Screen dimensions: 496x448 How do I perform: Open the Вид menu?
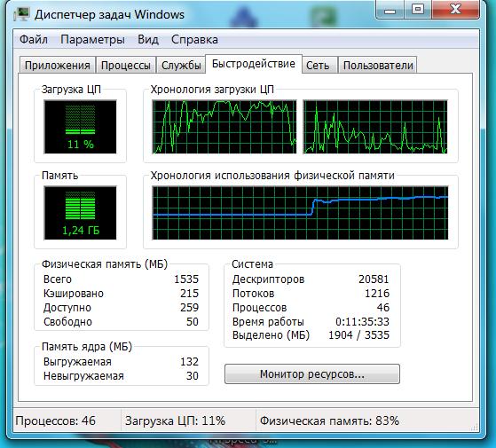(148, 40)
